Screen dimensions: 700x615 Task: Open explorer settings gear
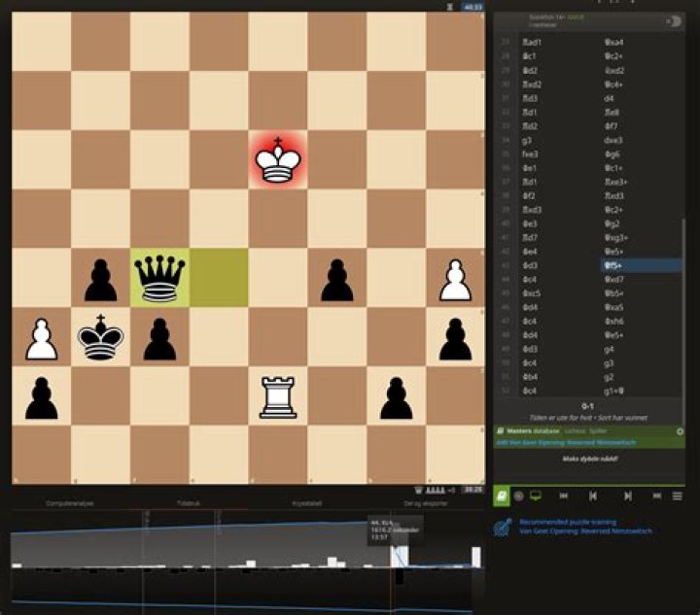[x=680, y=431]
